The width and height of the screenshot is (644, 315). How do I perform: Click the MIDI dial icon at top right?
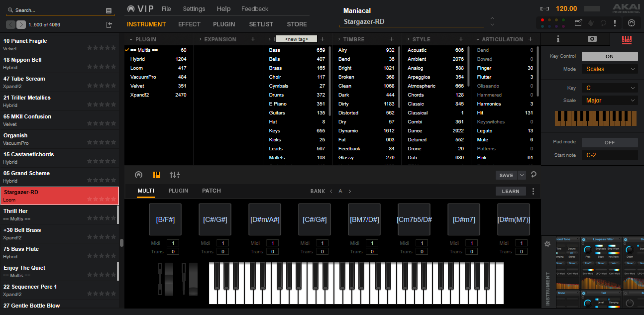632,23
